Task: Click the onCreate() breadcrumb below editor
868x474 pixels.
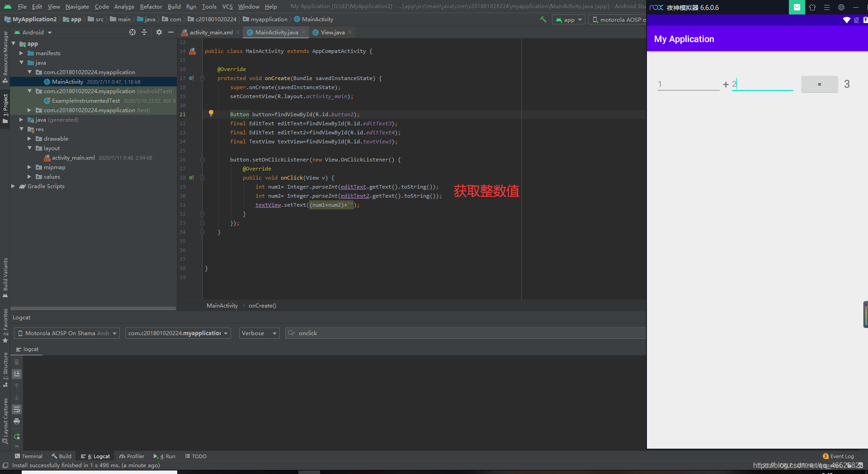Action: tap(262, 306)
